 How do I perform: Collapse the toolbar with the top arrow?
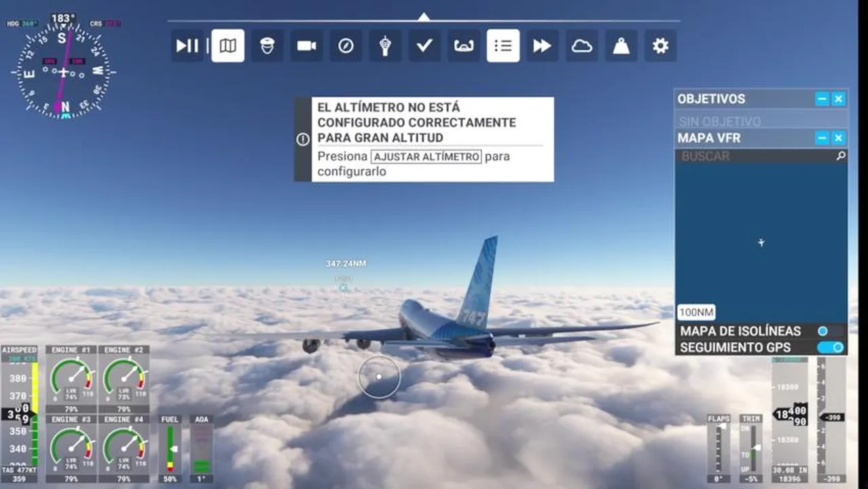point(424,16)
